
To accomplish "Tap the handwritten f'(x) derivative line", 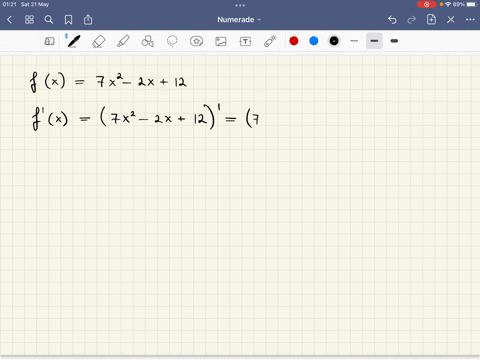I will point(146,117).
